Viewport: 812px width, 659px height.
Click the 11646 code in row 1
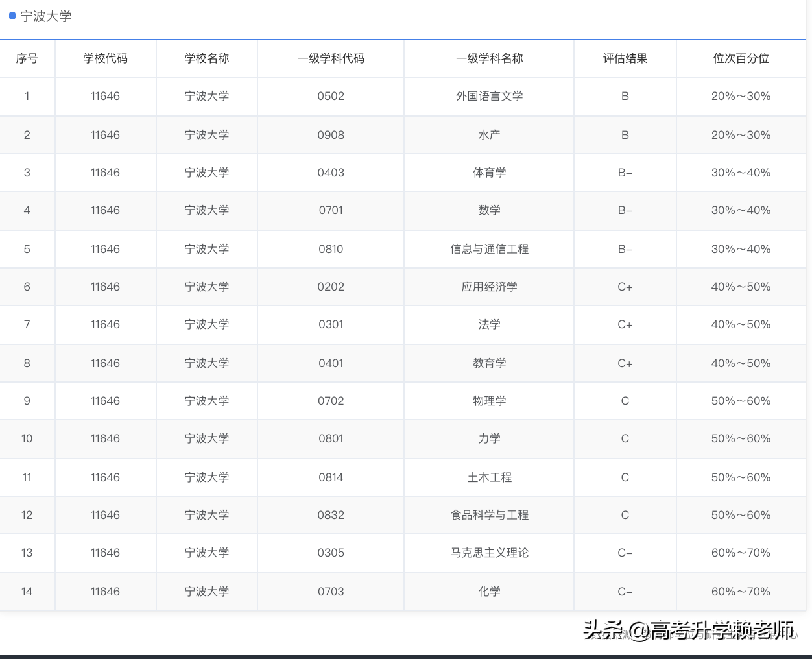coord(105,96)
